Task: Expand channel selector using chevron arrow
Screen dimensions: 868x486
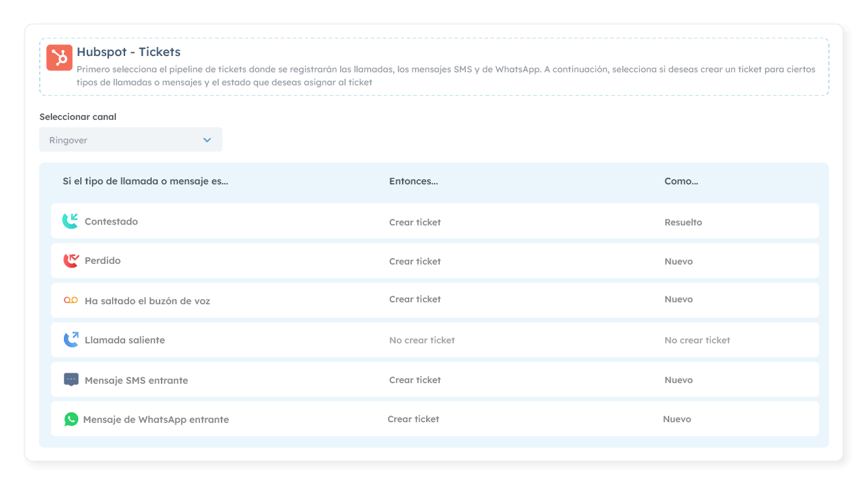Action: point(207,140)
